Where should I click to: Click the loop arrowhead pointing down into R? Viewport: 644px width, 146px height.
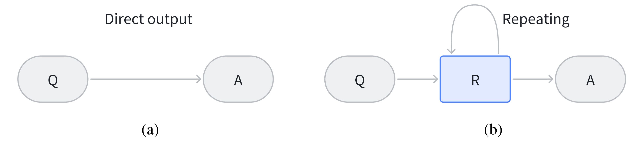point(451,51)
